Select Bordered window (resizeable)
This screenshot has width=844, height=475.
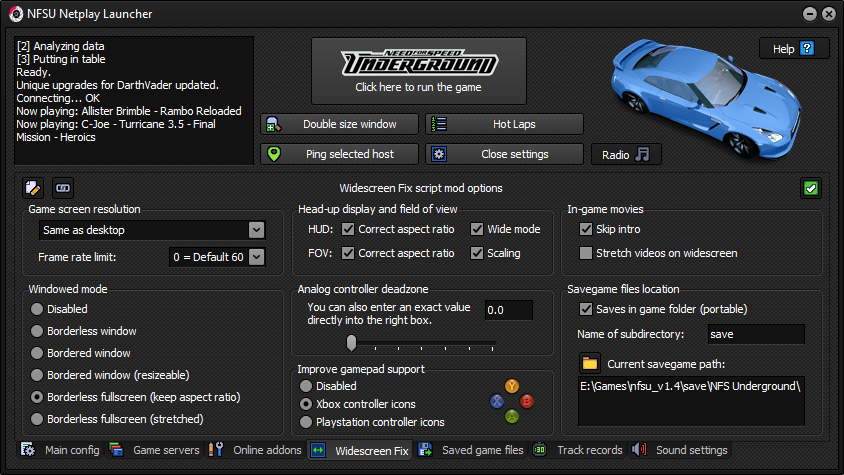[37, 375]
